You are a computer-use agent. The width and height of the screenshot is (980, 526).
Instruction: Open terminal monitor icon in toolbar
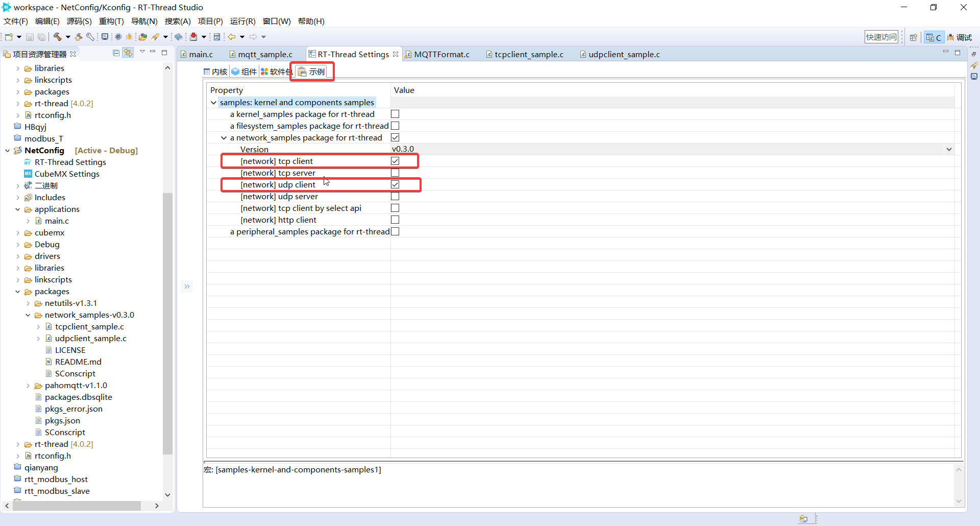105,37
